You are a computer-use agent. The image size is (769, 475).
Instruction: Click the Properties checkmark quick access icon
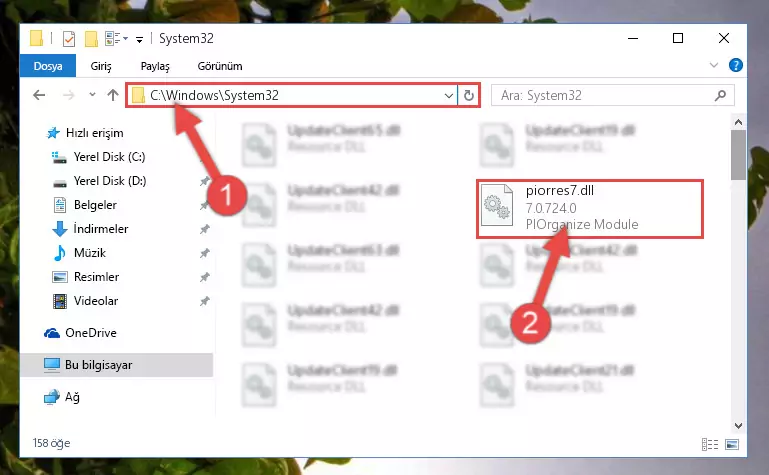(x=69, y=39)
